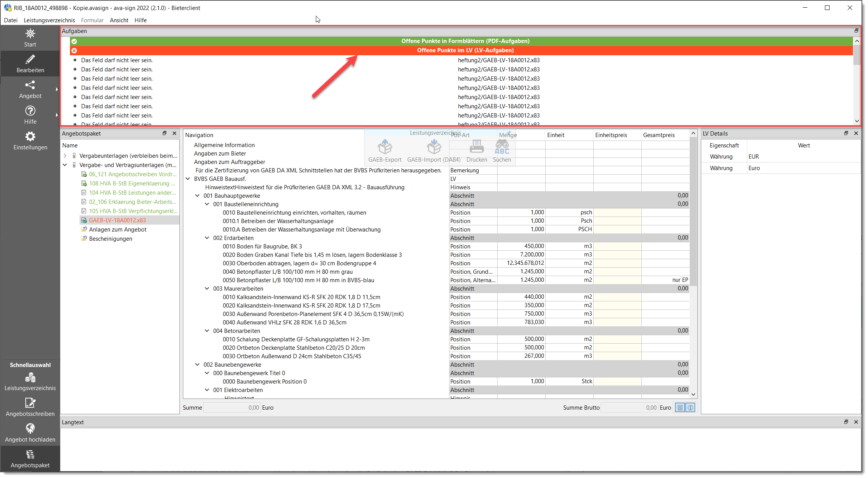Select GAEB-LV-18A0012.x83 in the package tree
The height and width of the screenshot is (478, 868).
[118, 220]
